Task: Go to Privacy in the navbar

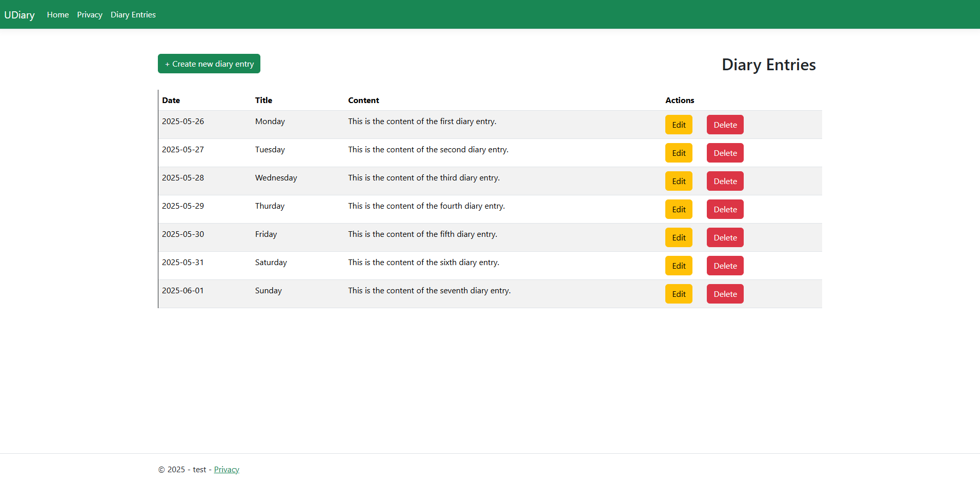Action: coord(90,15)
